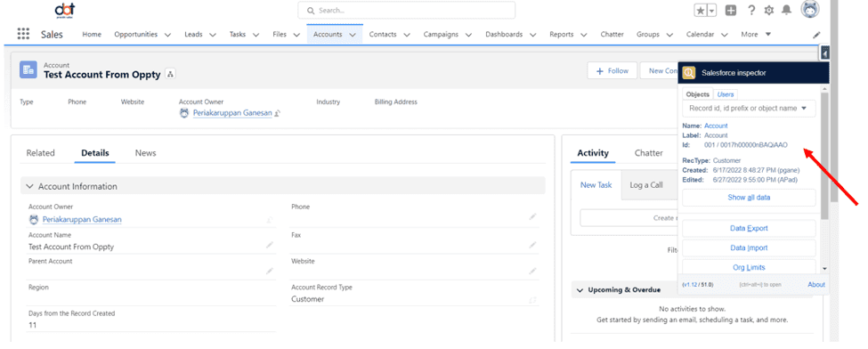Image resolution: width=868 pixels, height=349 pixels.
Task: Click the Salesforce inspector logo icon
Action: point(689,73)
